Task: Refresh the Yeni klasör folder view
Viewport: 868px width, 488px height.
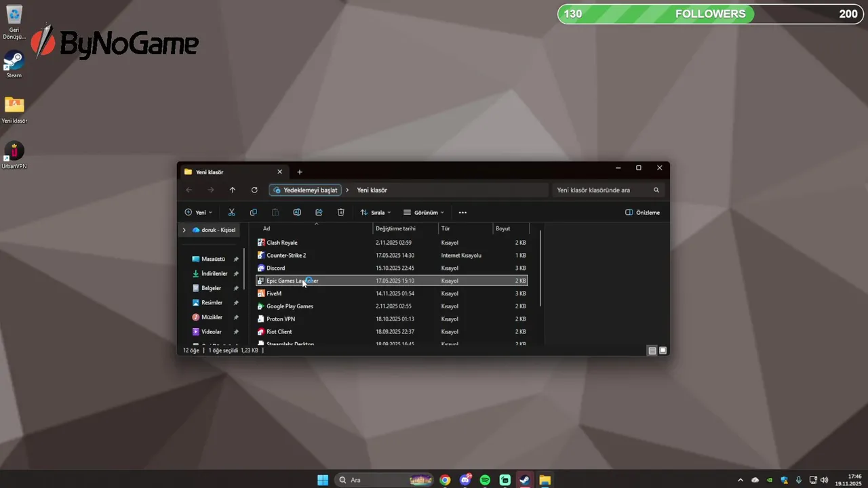Action: click(254, 190)
